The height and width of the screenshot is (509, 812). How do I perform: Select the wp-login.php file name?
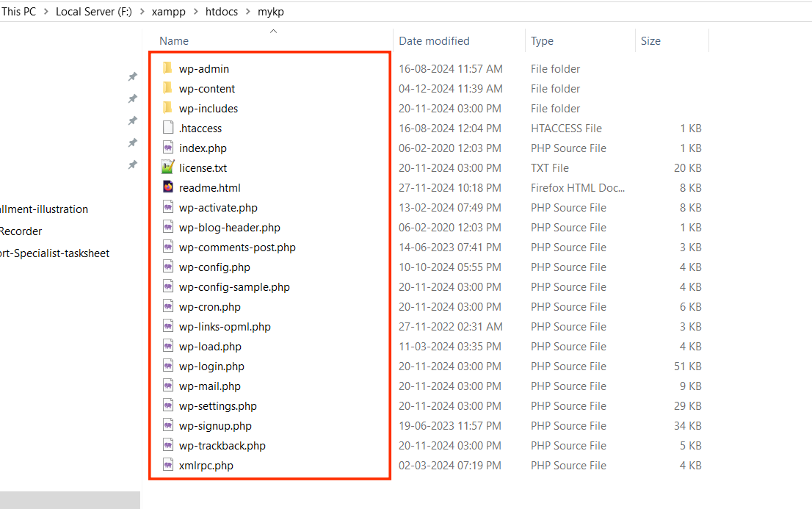pyautogui.click(x=211, y=367)
